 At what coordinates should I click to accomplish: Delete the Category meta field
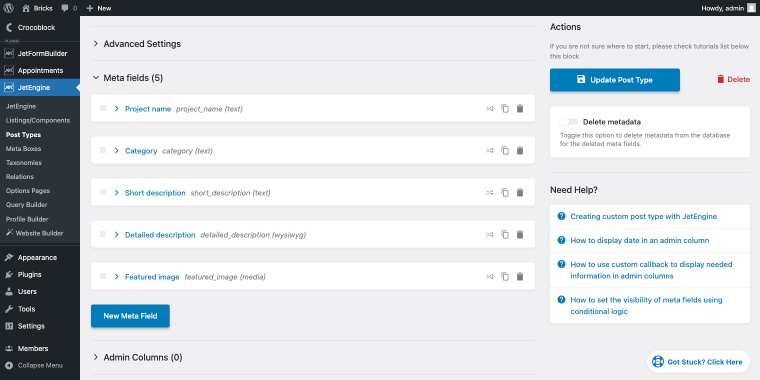pyautogui.click(x=520, y=151)
